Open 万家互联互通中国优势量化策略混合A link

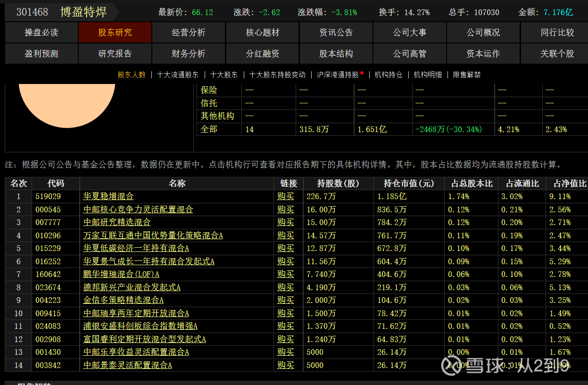coord(153,235)
